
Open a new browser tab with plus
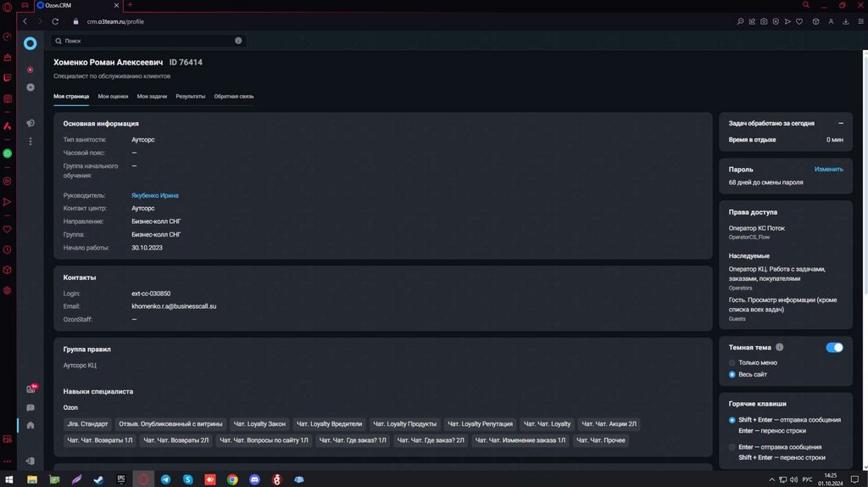click(x=130, y=5)
